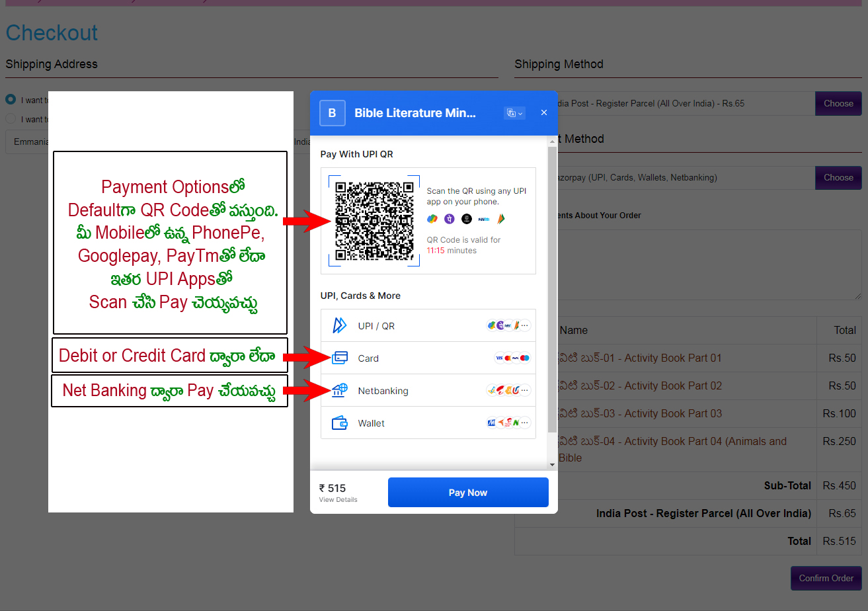Select first shipping address radio button
Viewport: 868px width, 611px height.
point(11,99)
